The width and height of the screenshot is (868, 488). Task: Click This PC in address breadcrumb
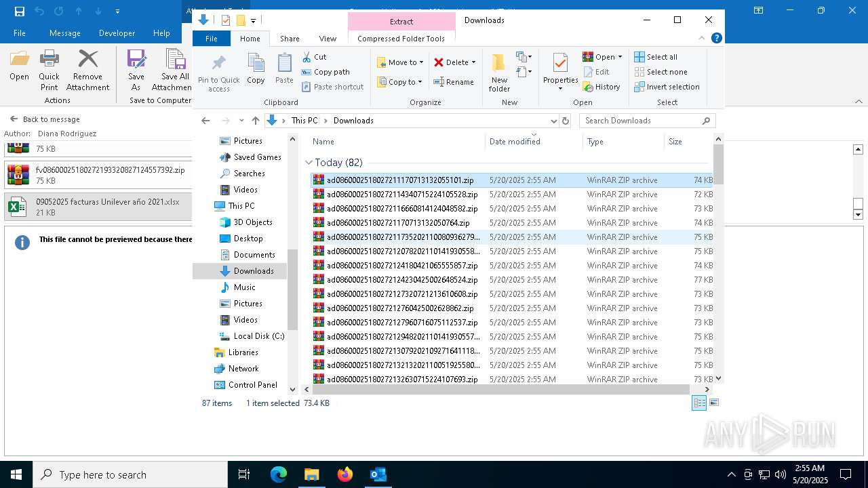click(304, 121)
